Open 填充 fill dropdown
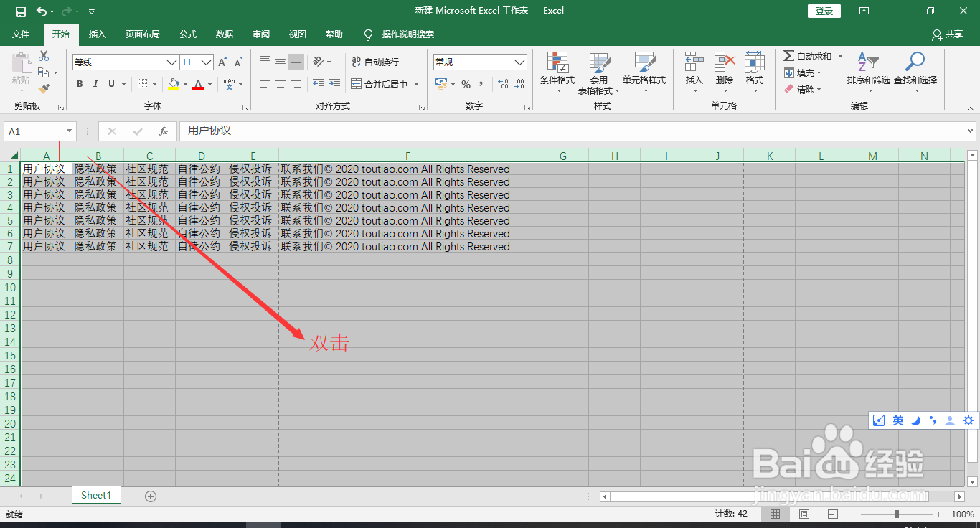 coord(803,73)
